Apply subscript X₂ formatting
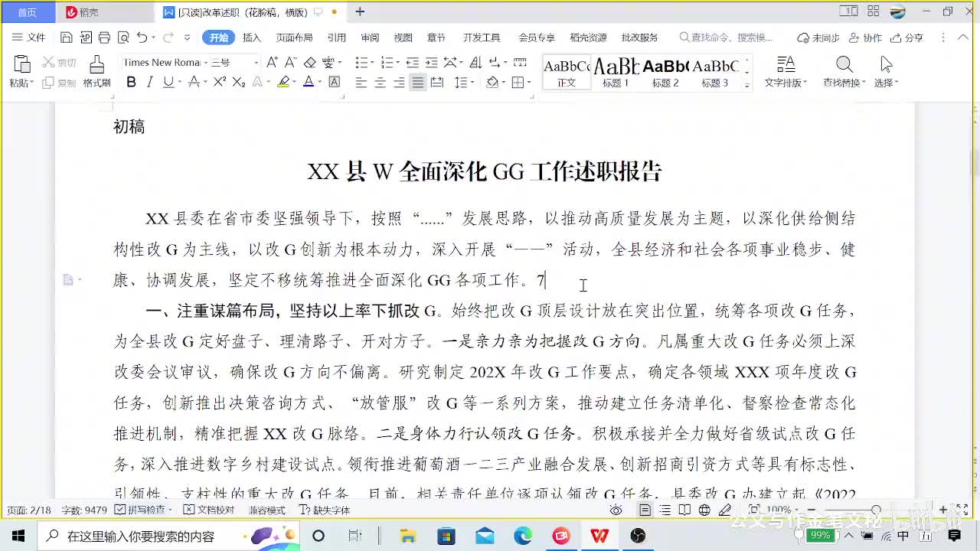The height and width of the screenshot is (551, 980). tap(238, 82)
